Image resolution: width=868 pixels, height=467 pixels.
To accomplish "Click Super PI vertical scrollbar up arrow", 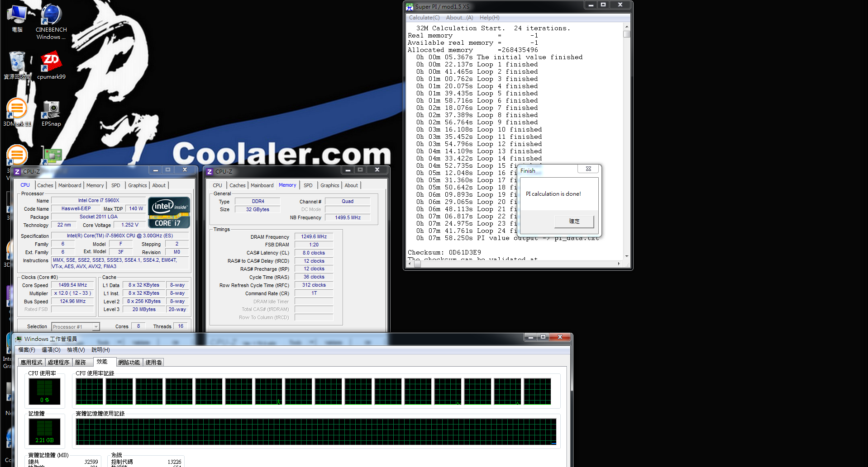I will tap(627, 26).
